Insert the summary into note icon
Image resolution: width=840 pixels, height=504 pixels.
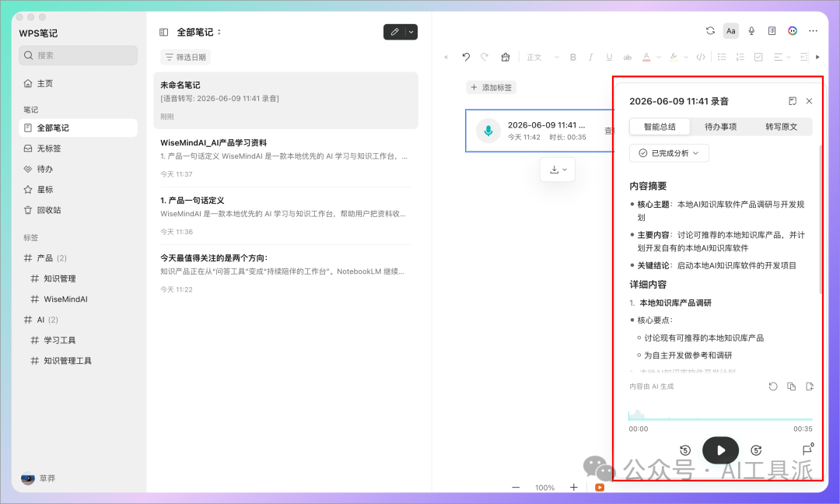pos(810,387)
